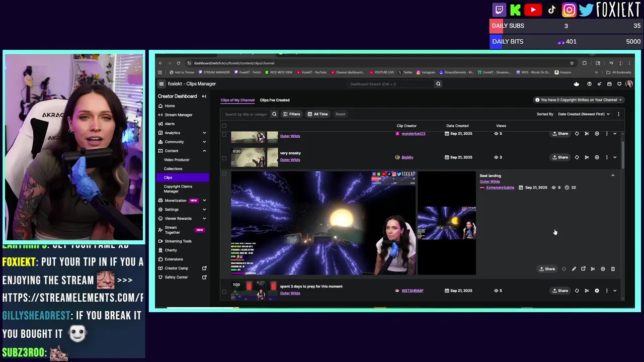Click the Dashboard Search magnifier button

pos(438,84)
